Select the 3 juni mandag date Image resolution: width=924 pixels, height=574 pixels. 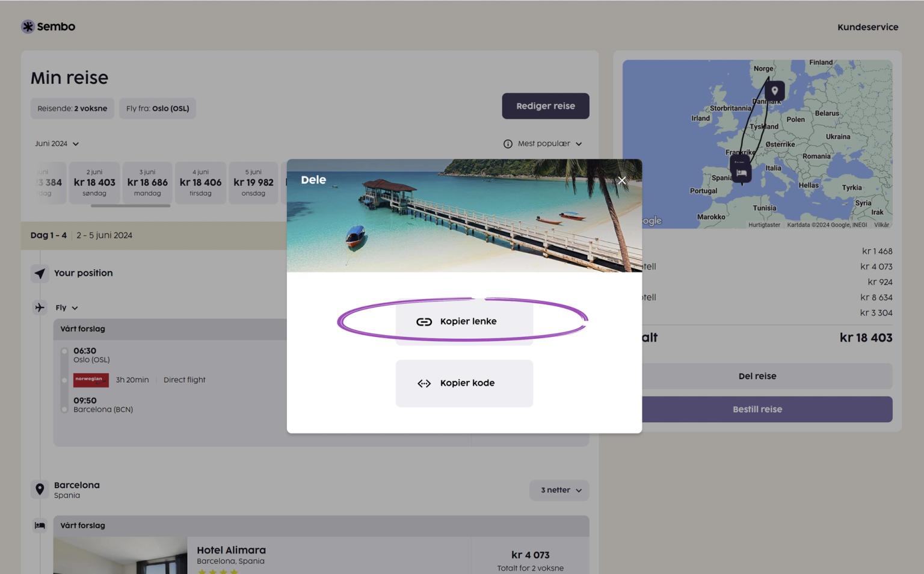147,183
